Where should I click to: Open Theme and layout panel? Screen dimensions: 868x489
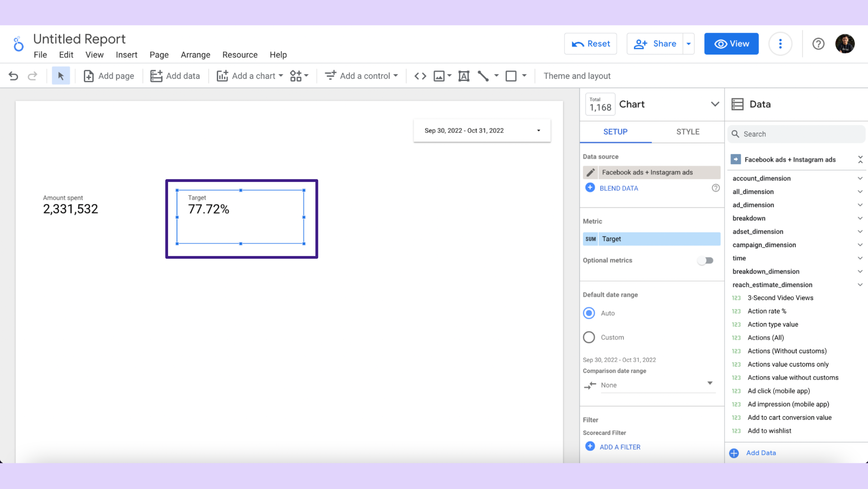[577, 76]
